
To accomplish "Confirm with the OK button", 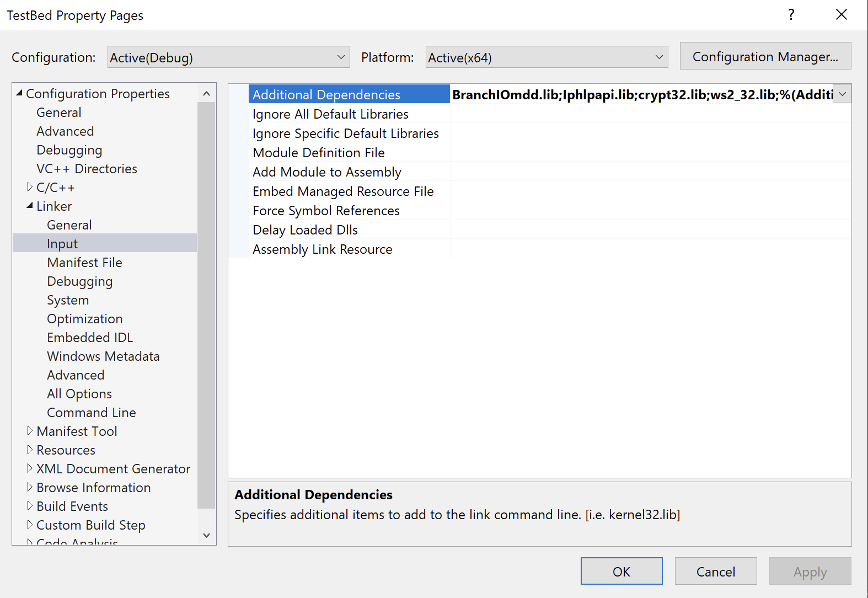I will tap(621, 572).
